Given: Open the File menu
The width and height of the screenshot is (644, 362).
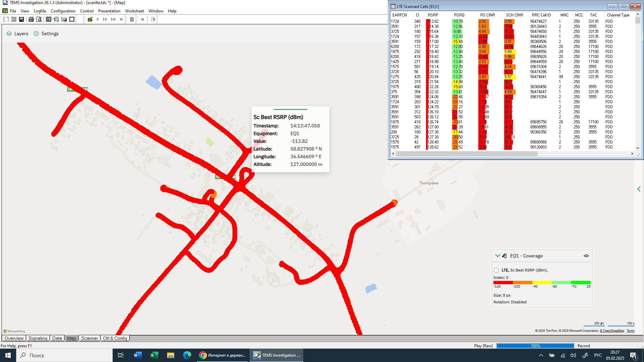Looking at the screenshot, I should 13,11.
